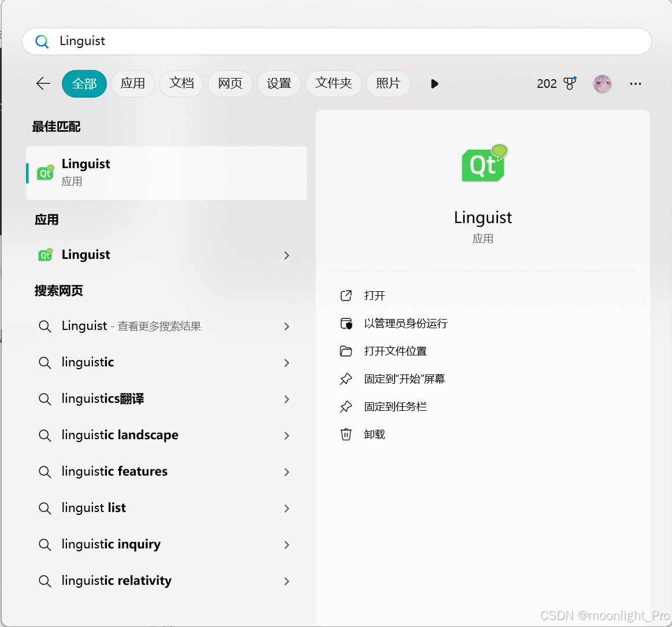Click search icon beside linguistic inquiry

[45, 545]
